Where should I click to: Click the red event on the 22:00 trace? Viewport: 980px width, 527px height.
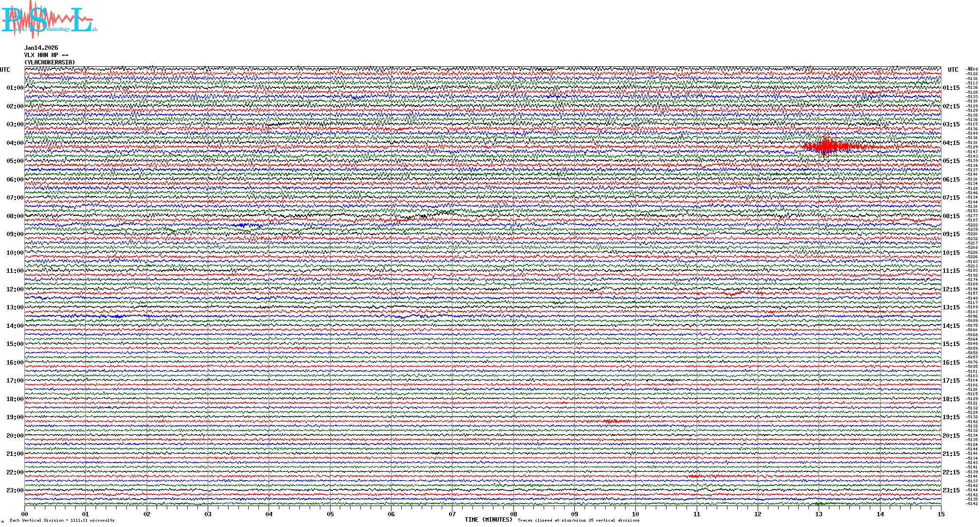point(696,476)
